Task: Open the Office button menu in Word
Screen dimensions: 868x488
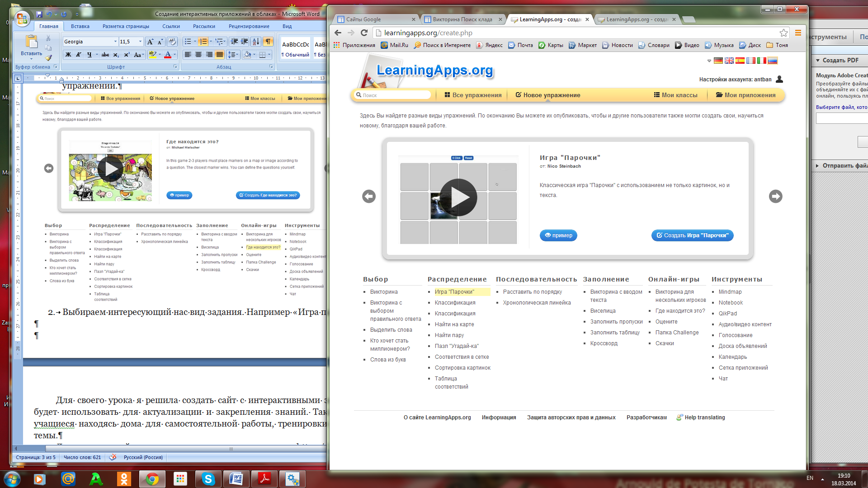Action: 22,19
